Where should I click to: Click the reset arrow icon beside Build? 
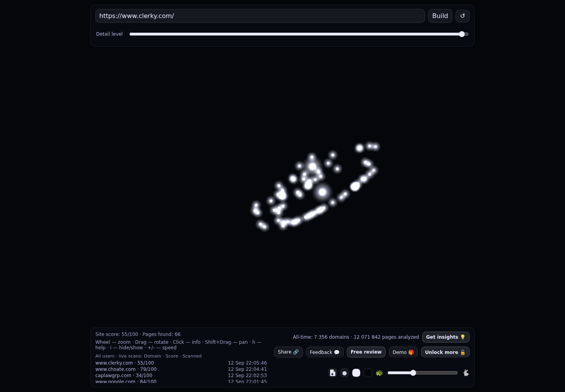pos(462,16)
